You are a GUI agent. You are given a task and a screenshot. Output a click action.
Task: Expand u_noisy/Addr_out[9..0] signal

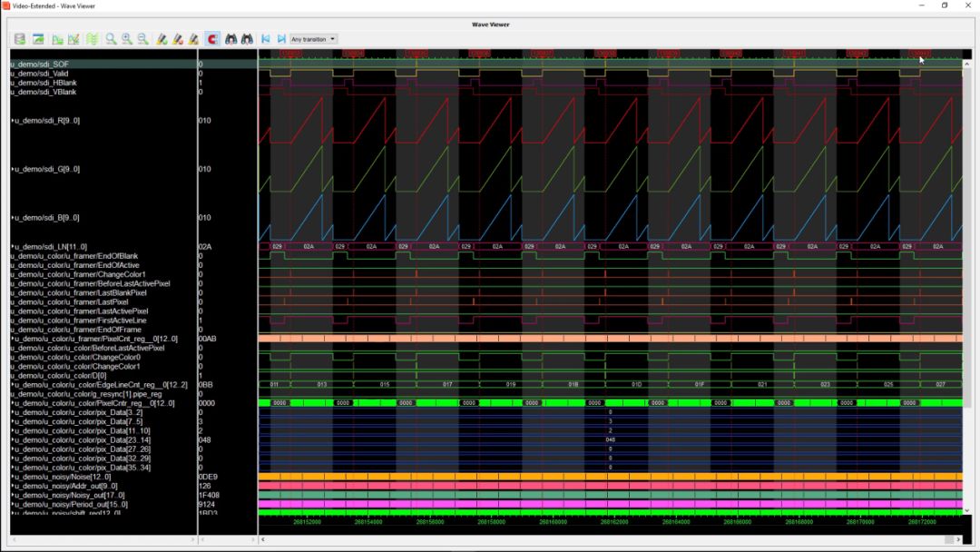pyautogui.click(x=13, y=486)
